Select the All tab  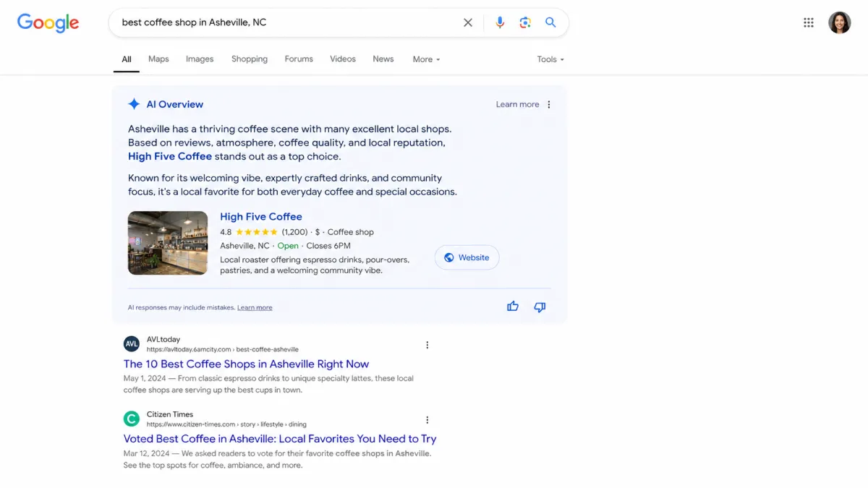(127, 59)
